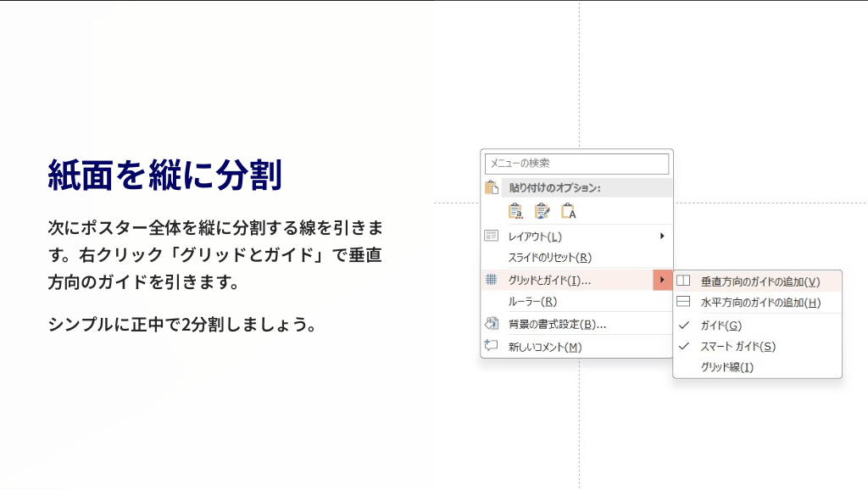Click the first paste option clipboard icon
Image resolution: width=868 pixels, height=490 pixels.
point(515,211)
